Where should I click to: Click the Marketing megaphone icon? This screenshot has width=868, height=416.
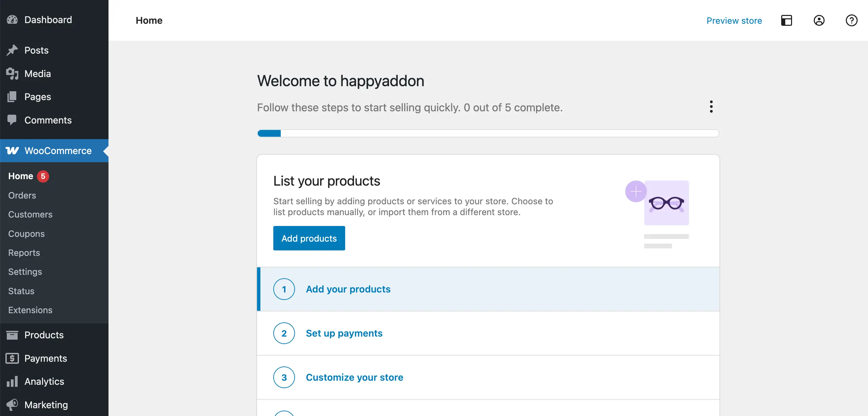coord(12,405)
